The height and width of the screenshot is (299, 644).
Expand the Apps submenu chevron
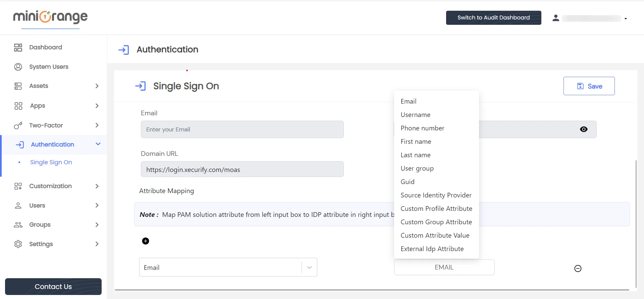(x=97, y=106)
